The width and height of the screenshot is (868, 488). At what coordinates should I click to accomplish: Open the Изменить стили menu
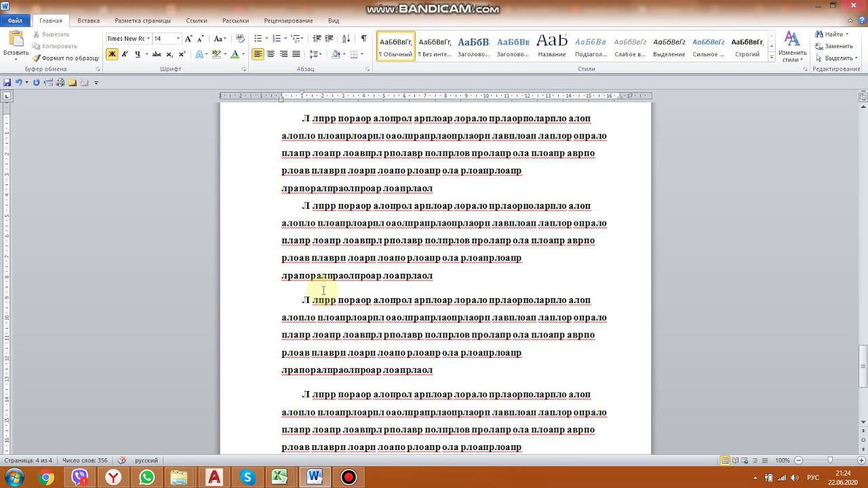[x=792, y=47]
